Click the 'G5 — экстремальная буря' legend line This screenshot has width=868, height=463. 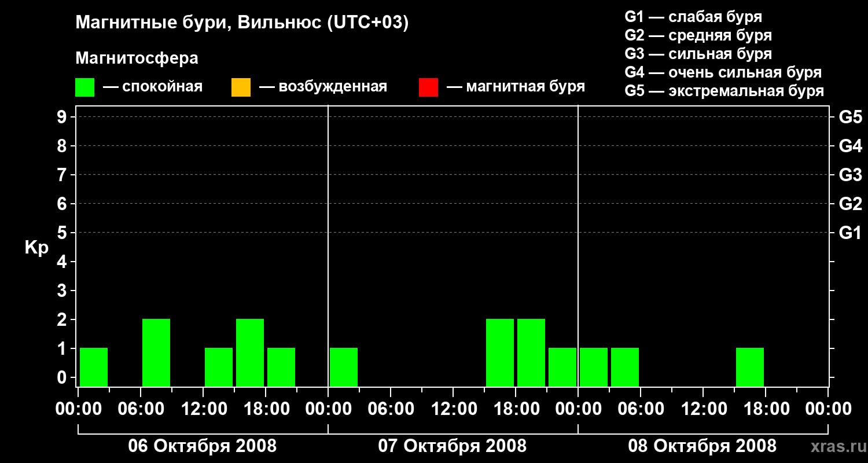click(724, 91)
